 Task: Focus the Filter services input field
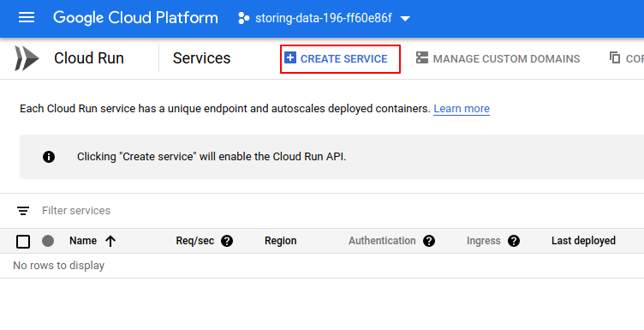coord(76,211)
